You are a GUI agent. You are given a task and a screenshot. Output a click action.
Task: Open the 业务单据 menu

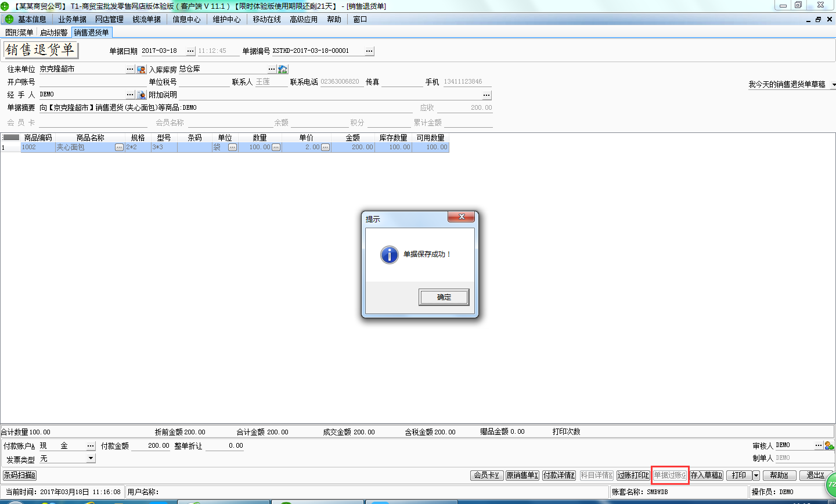click(x=72, y=19)
